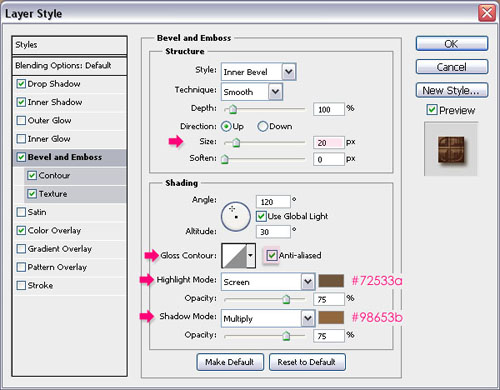
Task: Click the Highlight Mode color swatch
Action: (x=331, y=281)
